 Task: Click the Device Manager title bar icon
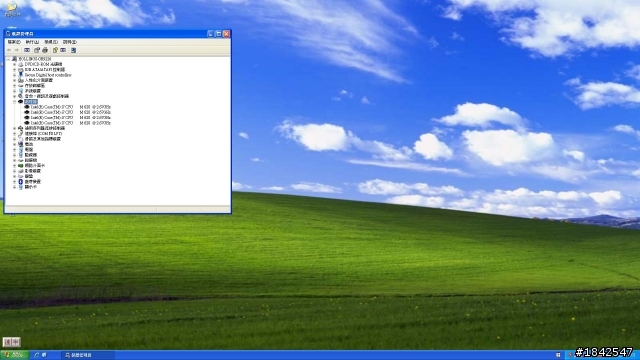pyautogui.click(x=8, y=33)
